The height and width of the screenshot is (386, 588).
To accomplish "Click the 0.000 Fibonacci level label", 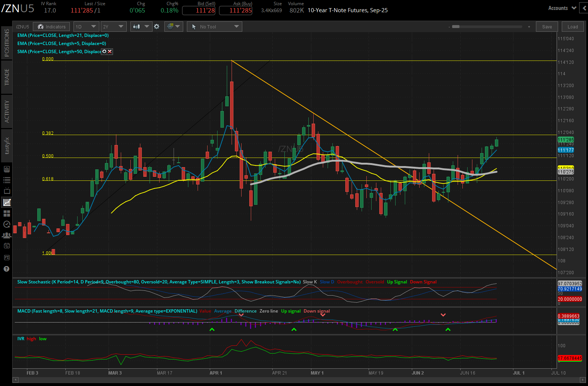I will coord(48,59).
